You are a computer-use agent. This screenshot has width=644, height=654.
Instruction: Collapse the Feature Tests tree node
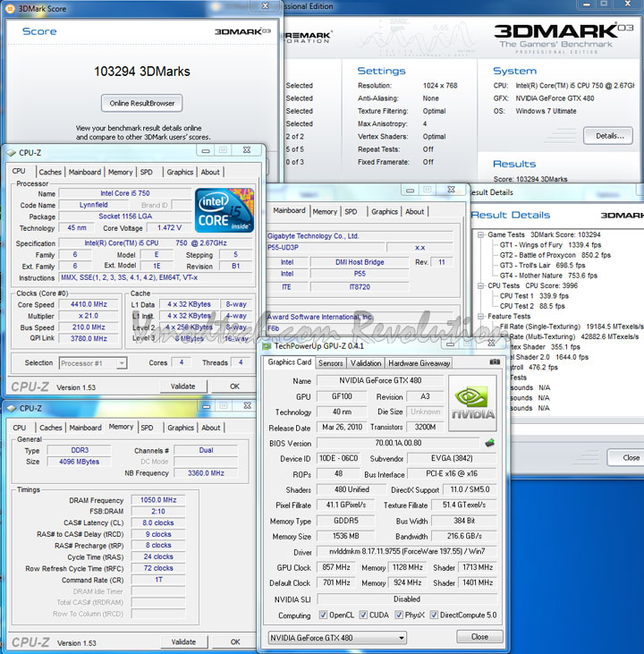point(480,316)
